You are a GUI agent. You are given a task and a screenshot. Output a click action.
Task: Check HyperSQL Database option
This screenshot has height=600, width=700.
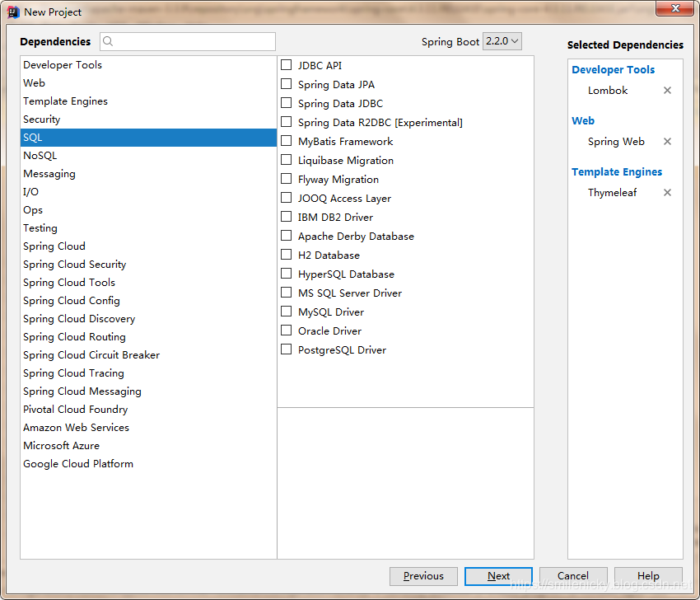[x=286, y=274]
